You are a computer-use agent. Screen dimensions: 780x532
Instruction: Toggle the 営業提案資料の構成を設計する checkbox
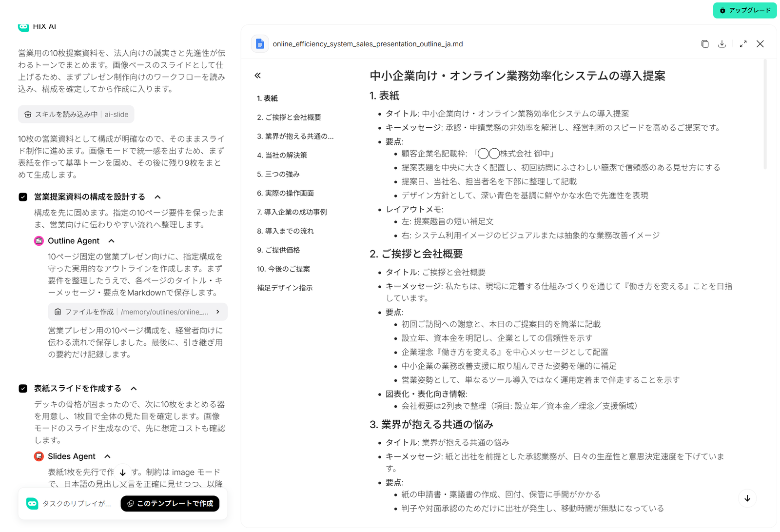[23, 197]
